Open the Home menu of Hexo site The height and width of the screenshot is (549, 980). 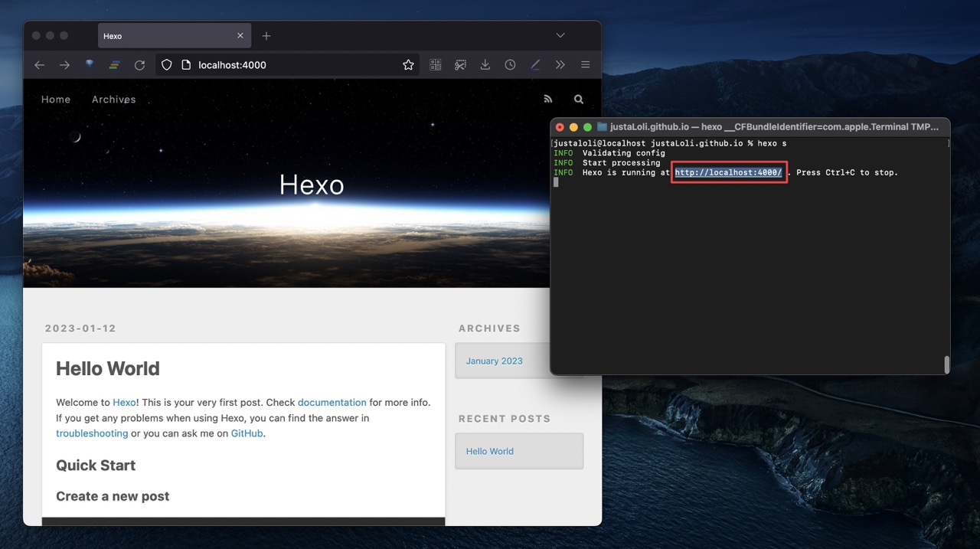pyautogui.click(x=56, y=100)
